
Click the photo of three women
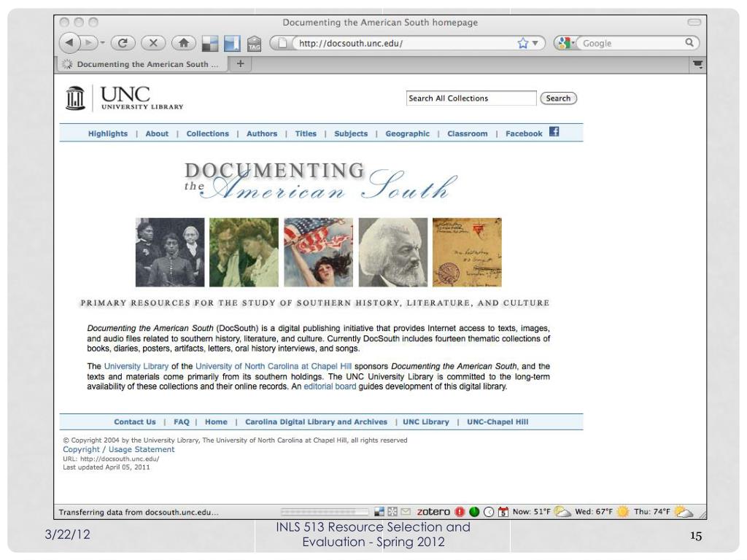[170, 252]
